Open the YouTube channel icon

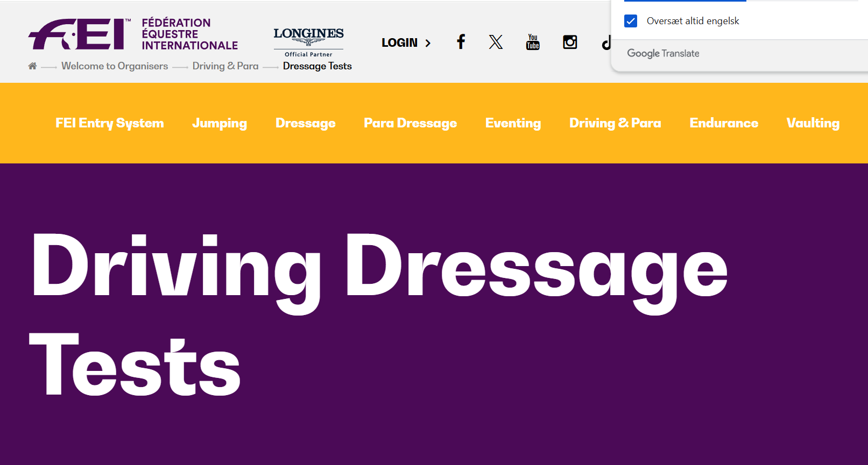click(533, 42)
